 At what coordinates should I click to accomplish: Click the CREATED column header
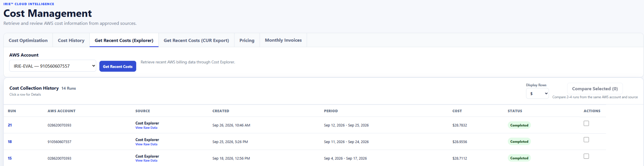(221, 111)
